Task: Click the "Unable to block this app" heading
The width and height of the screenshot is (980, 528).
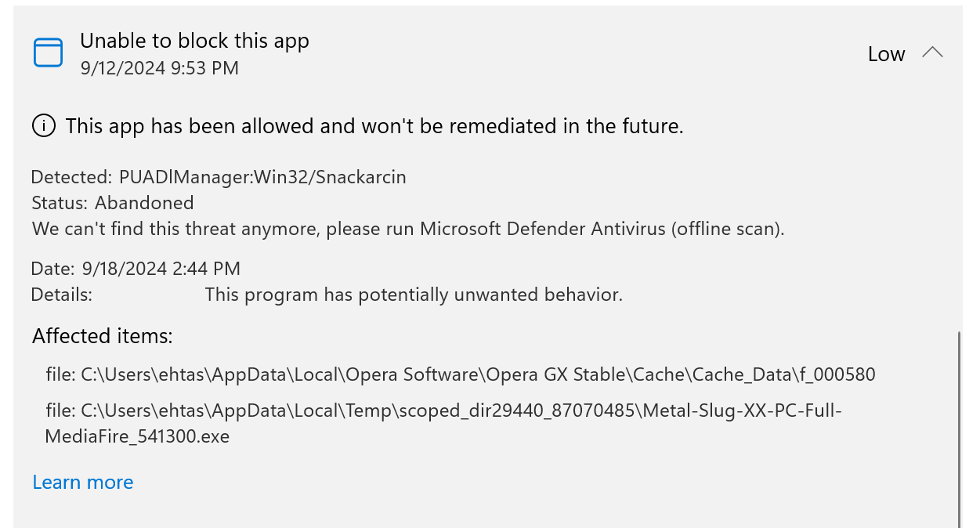Action: click(194, 41)
